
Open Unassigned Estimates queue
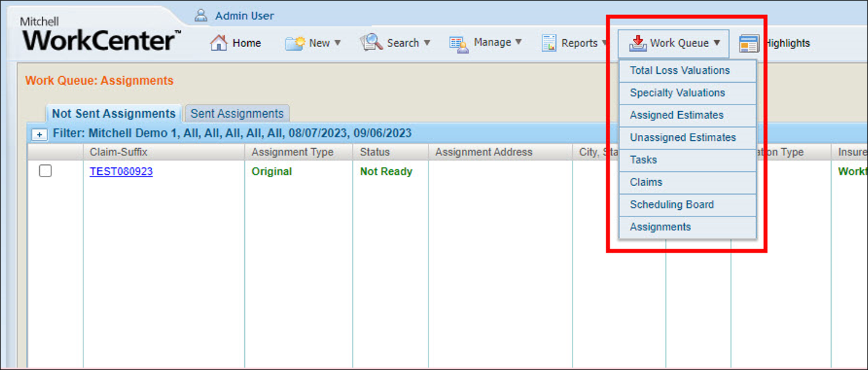[688, 138]
